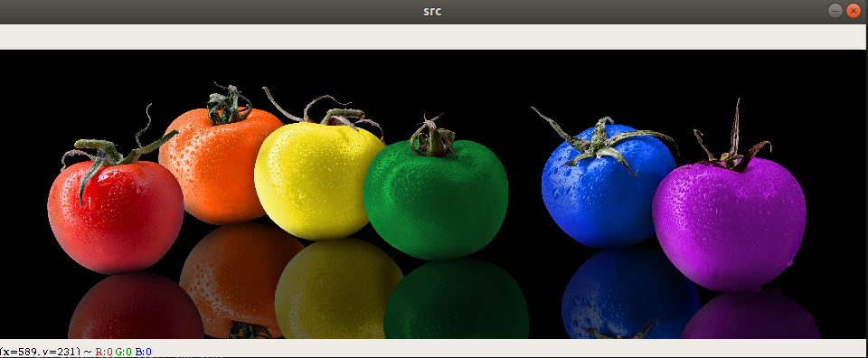The image size is (868, 358).
Task: Click the green 'G:0' status value
Action: click(x=124, y=352)
